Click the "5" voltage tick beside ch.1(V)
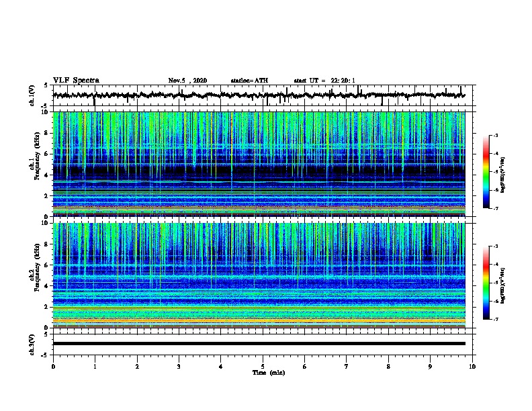 (x=46, y=85)
